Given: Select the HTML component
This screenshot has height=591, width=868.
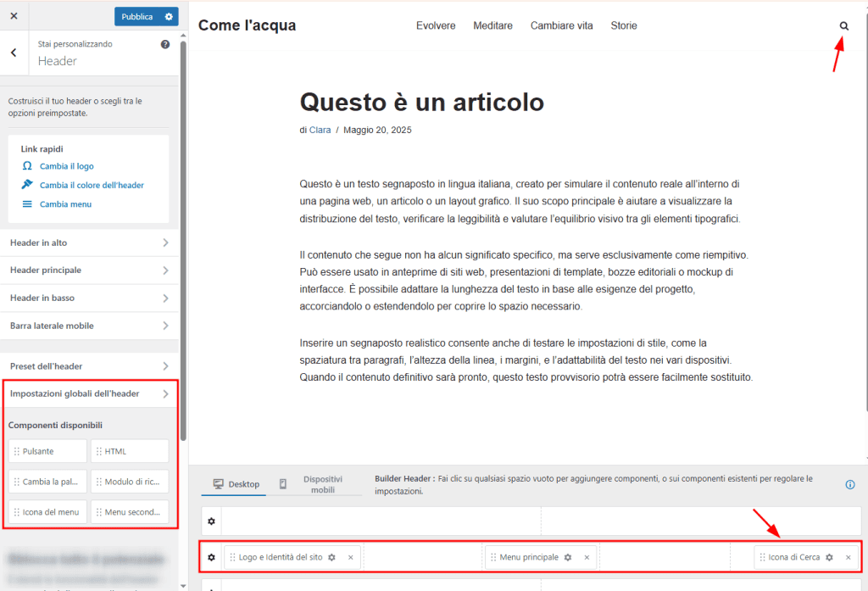Looking at the screenshot, I should coord(130,451).
